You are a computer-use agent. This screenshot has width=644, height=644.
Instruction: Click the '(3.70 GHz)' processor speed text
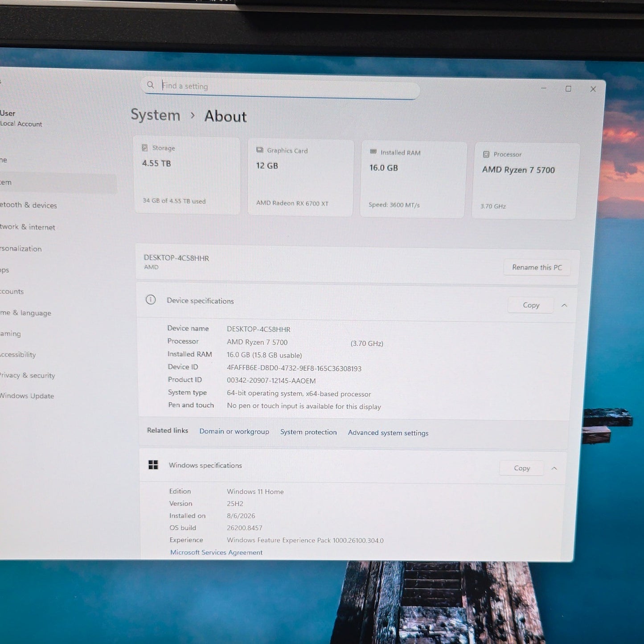point(367,343)
